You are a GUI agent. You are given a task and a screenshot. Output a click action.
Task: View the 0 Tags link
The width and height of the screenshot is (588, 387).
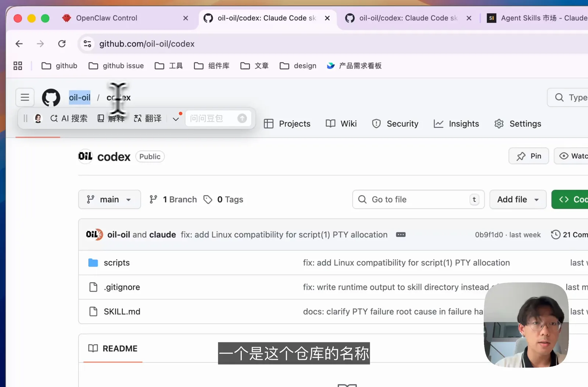point(223,200)
